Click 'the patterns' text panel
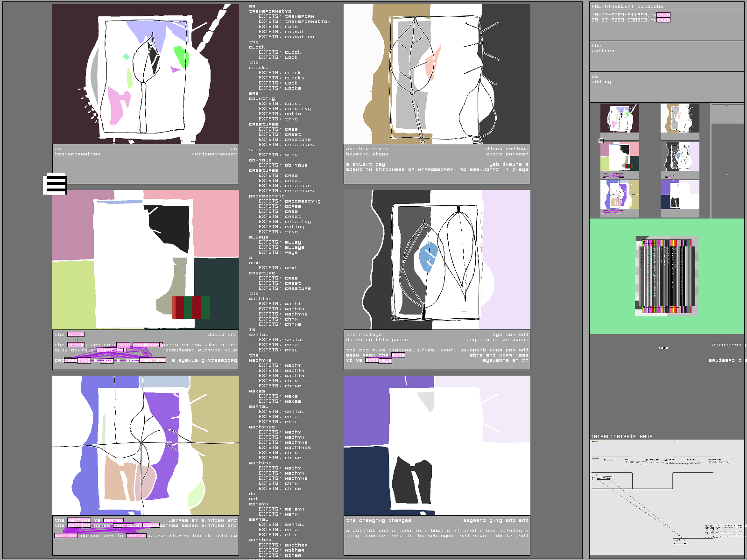Image resolution: width=747 pixels, height=560 pixels. pyautogui.click(x=666, y=55)
